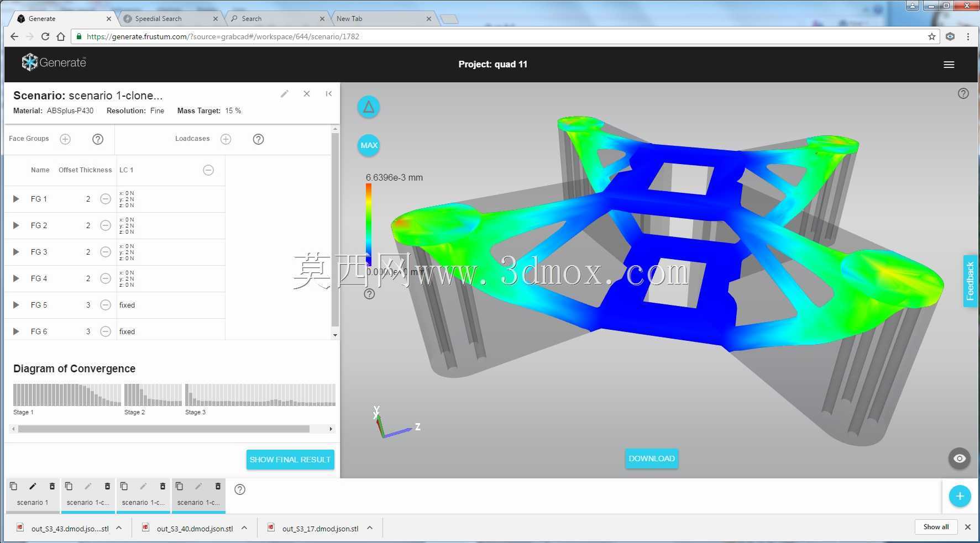Go to the browser home page
This screenshot has height=543, width=980.
61,36
